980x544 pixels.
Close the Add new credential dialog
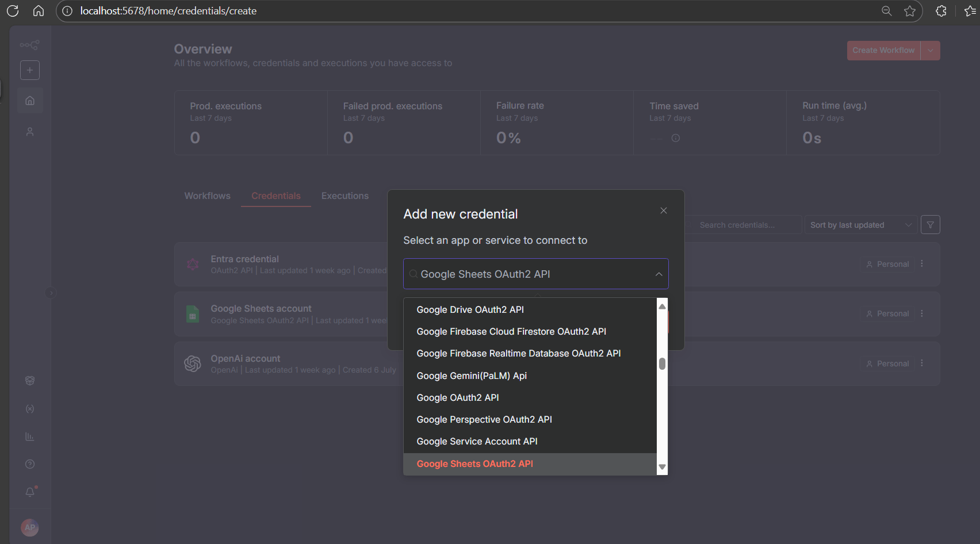664,210
